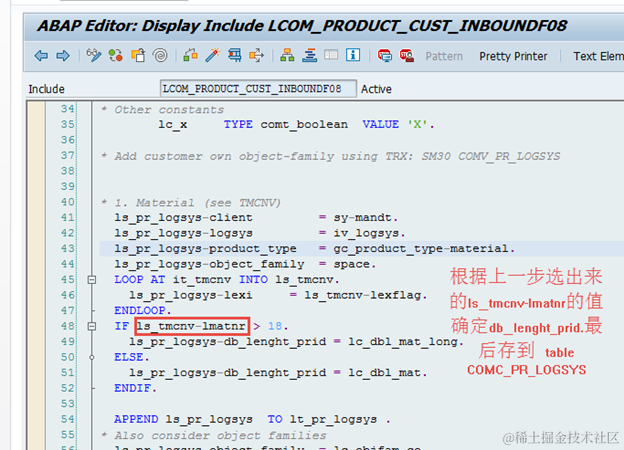Click the 'Include' field label

[46, 89]
